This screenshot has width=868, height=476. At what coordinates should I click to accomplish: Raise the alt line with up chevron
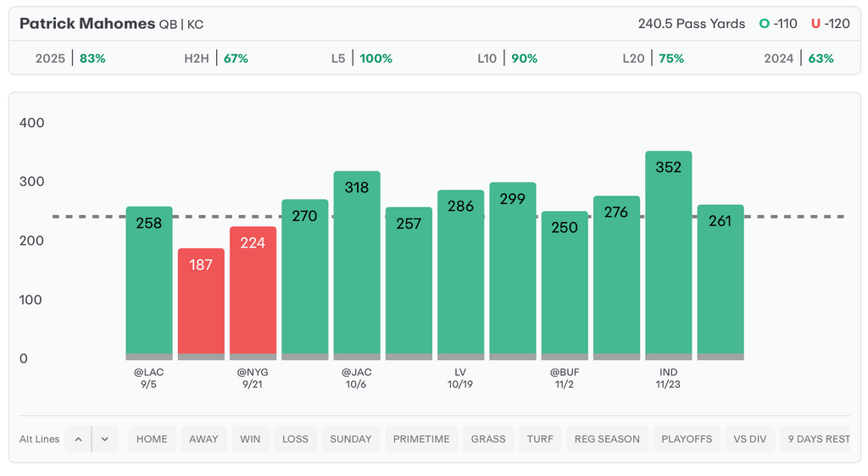tap(78, 439)
